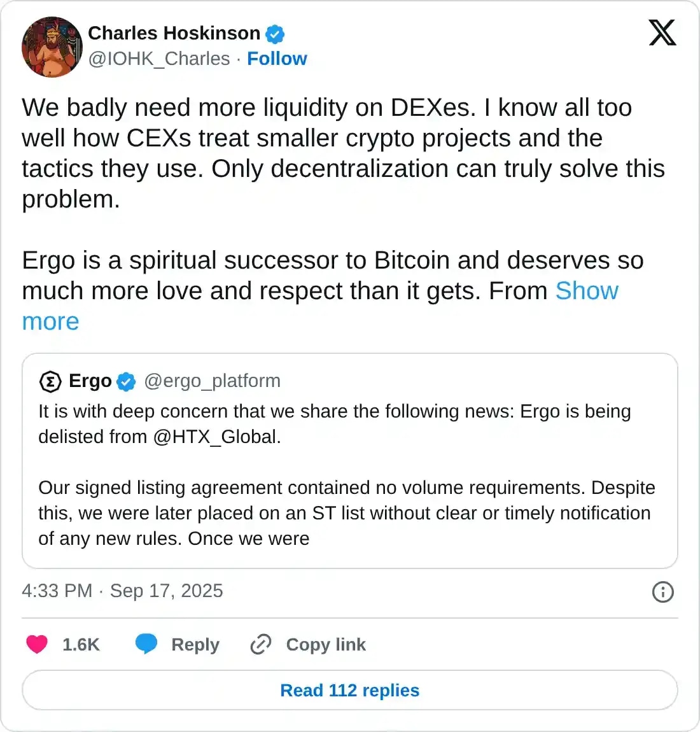This screenshot has width=700, height=732.
Task: Click Charles Hoskinson's profile avatar
Action: (52, 47)
